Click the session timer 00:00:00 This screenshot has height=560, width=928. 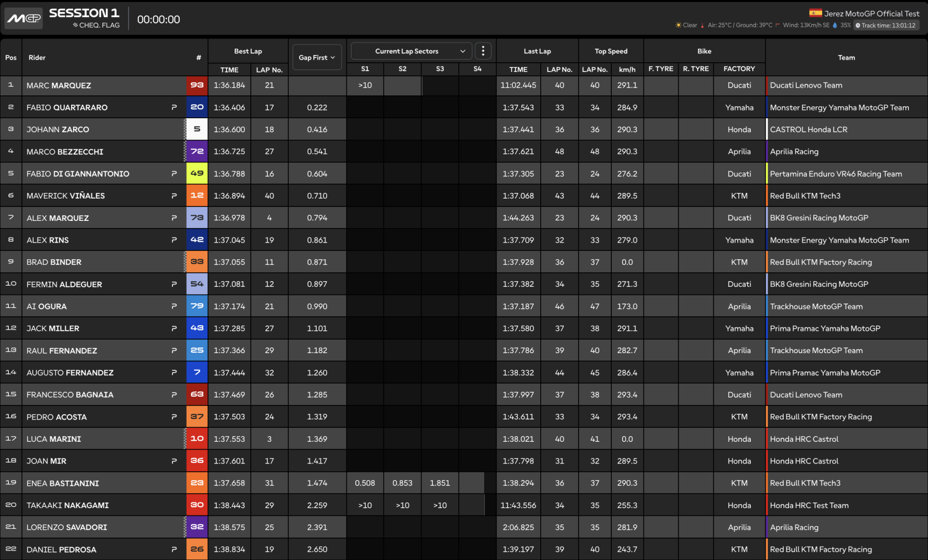(159, 19)
